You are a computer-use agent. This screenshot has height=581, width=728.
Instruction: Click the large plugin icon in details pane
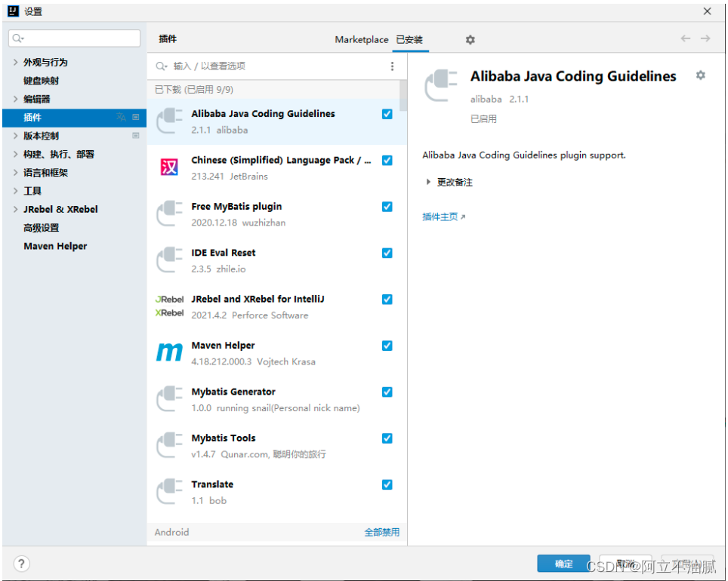click(x=441, y=85)
